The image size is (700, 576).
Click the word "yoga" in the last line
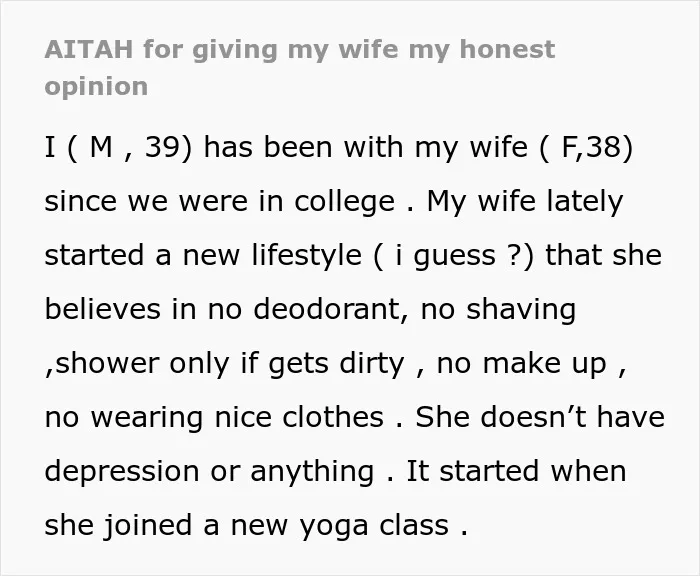tap(334, 526)
